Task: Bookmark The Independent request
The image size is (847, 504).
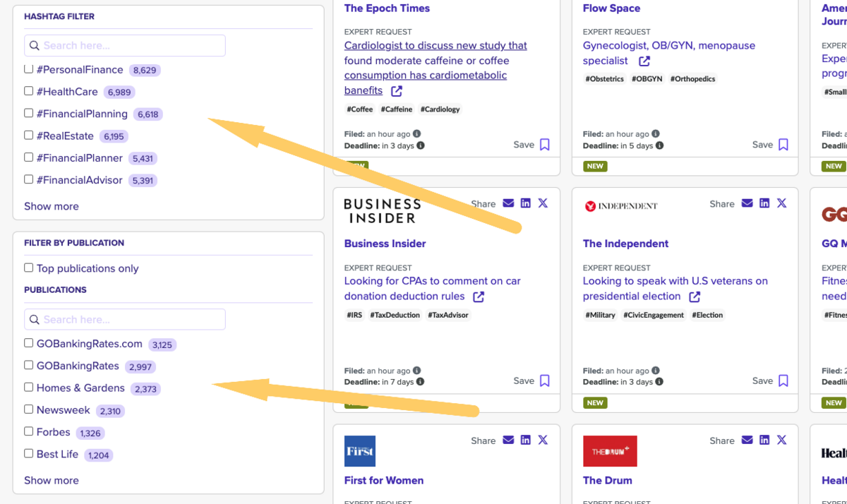Action: (783, 381)
